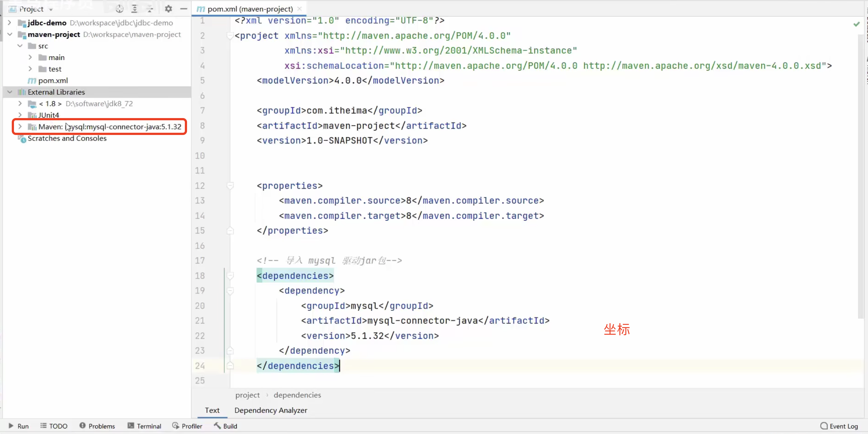868x434 pixels.
Task: Click groupId com.itheima line
Action: (x=340, y=111)
